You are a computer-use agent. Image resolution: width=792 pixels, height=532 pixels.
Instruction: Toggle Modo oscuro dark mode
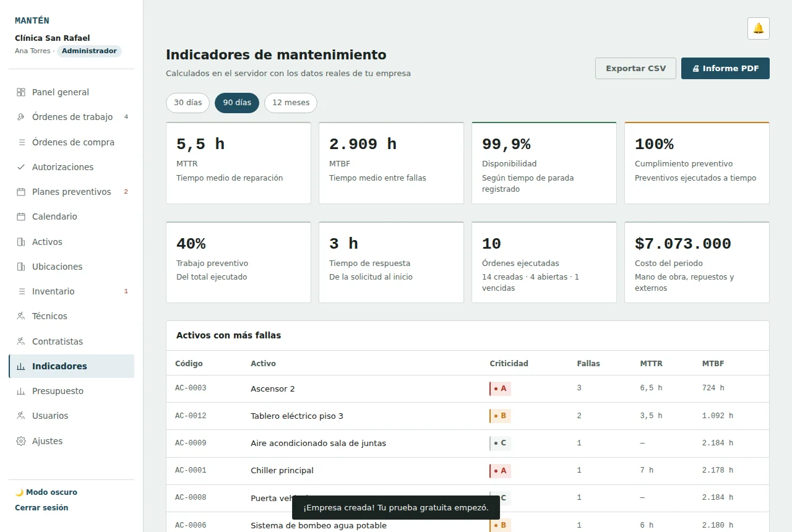46,492
